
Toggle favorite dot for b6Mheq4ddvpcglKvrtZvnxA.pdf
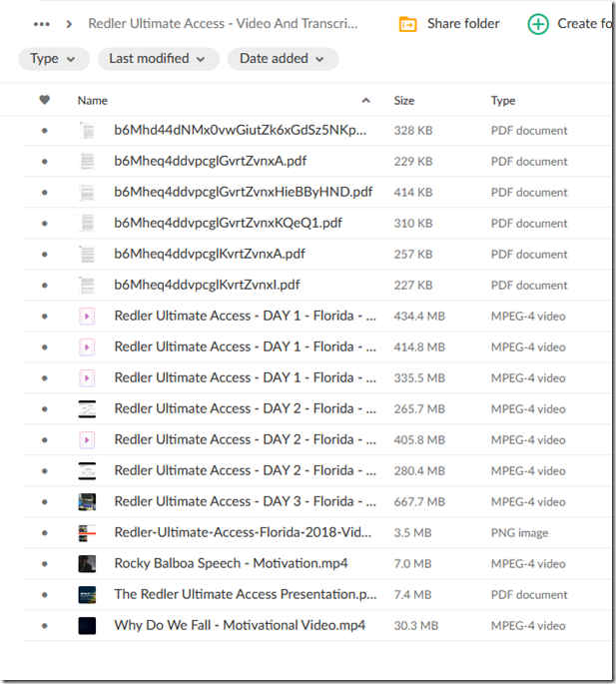point(44,255)
